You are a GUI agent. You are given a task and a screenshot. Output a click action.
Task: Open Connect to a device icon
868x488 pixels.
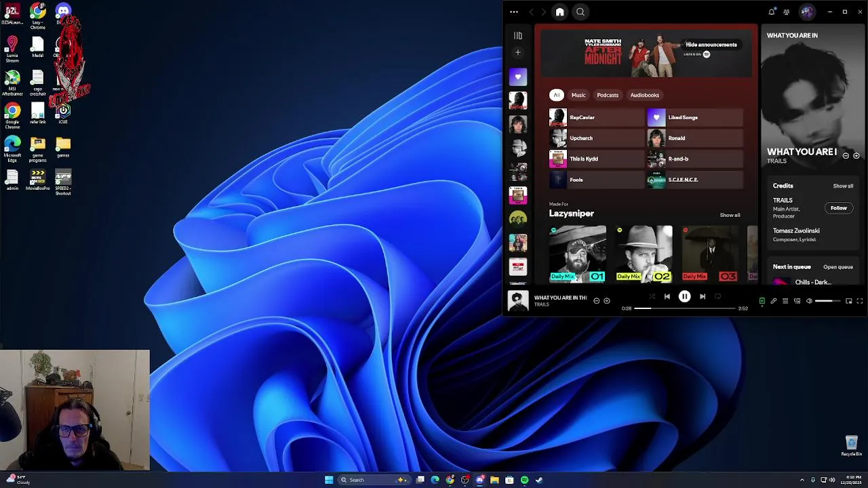(x=797, y=301)
